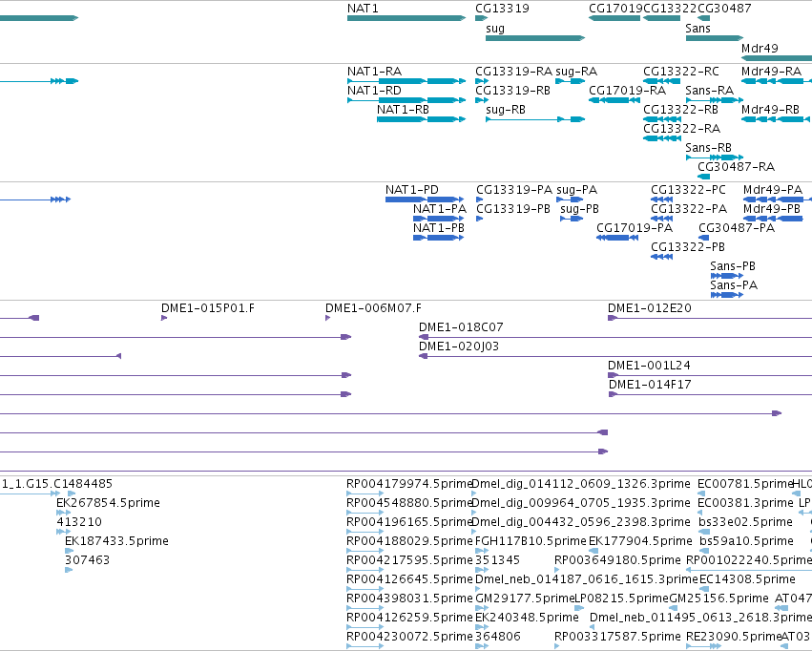Click transcript CG13319-RB

[x=482, y=100]
